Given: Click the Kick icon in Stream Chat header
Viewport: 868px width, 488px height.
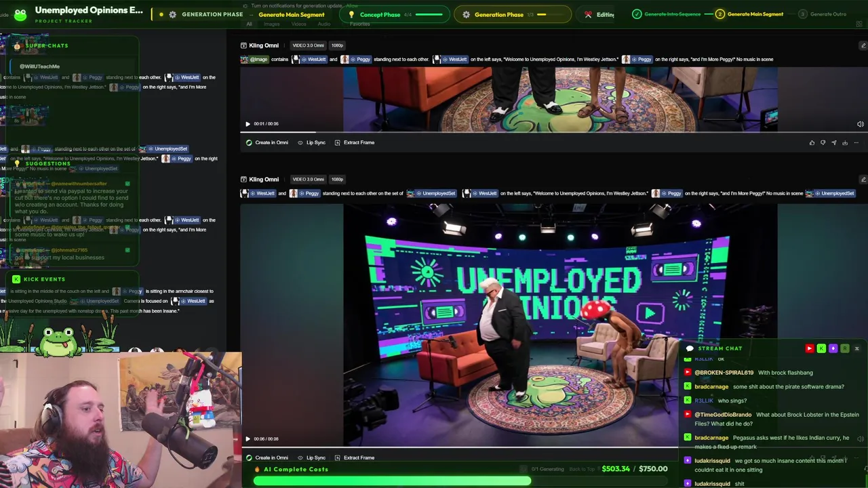Looking at the screenshot, I should pos(821,348).
